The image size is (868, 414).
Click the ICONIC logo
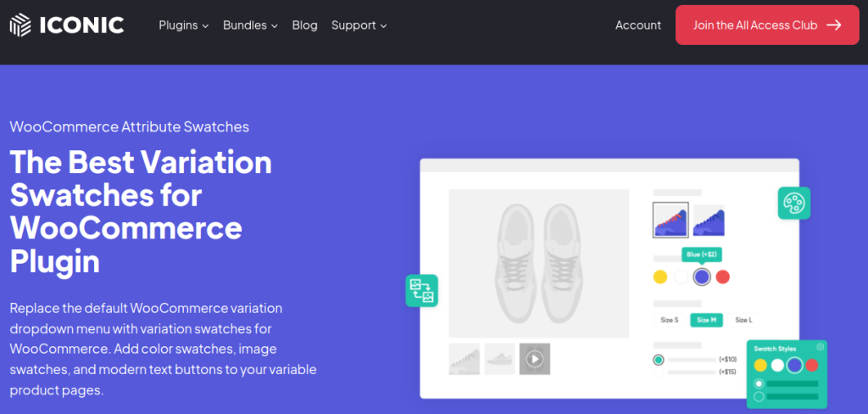(67, 25)
